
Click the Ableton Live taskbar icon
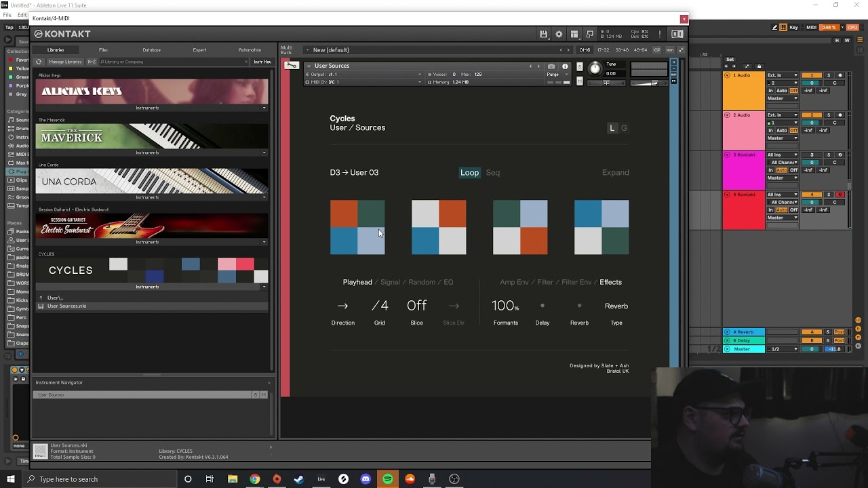pyautogui.click(x=321, y=479)
